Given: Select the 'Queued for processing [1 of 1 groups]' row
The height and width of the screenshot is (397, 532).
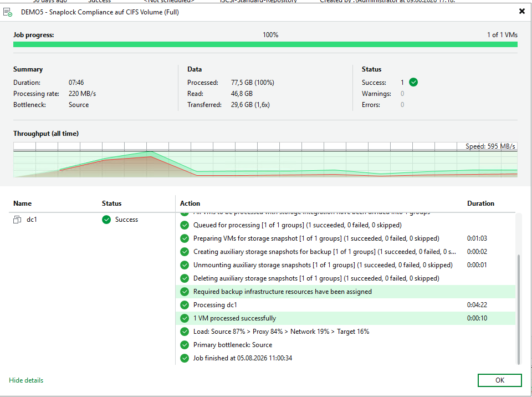Looking at the screenshot, I should pyautogui.click(x=345, y=225).
